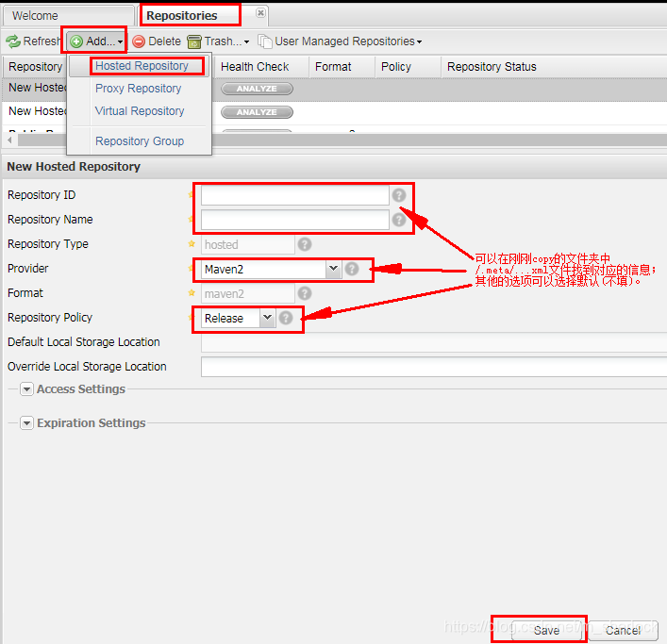Click the Delete toolbar button label
The image size is (667, 644).
coord(164,41)
